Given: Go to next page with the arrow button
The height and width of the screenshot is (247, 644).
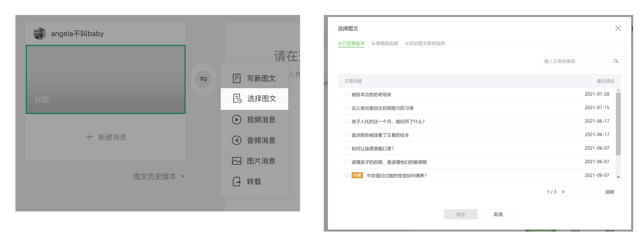Looking at the screenshot, I should (x=564, y=192).
